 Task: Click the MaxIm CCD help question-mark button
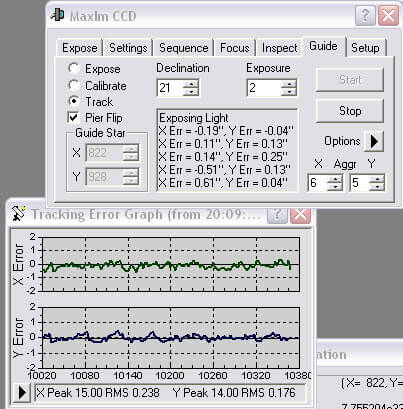tap(365, 15)
